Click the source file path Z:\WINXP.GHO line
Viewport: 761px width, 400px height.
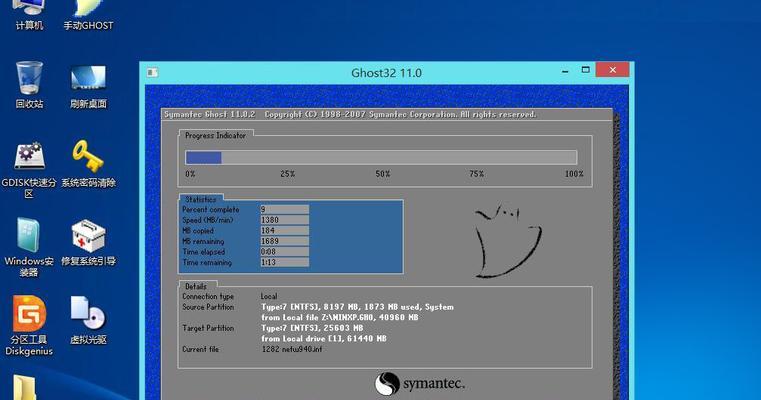pos(340,317)
